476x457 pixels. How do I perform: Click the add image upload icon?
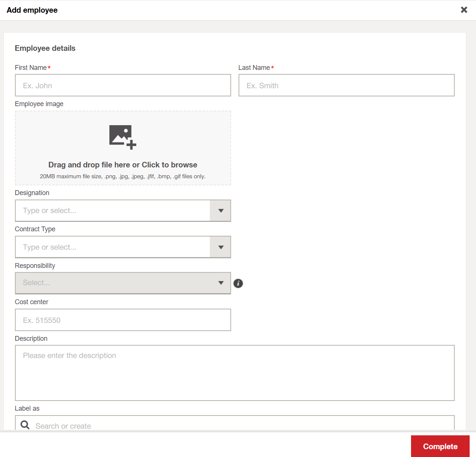point(122,137)
